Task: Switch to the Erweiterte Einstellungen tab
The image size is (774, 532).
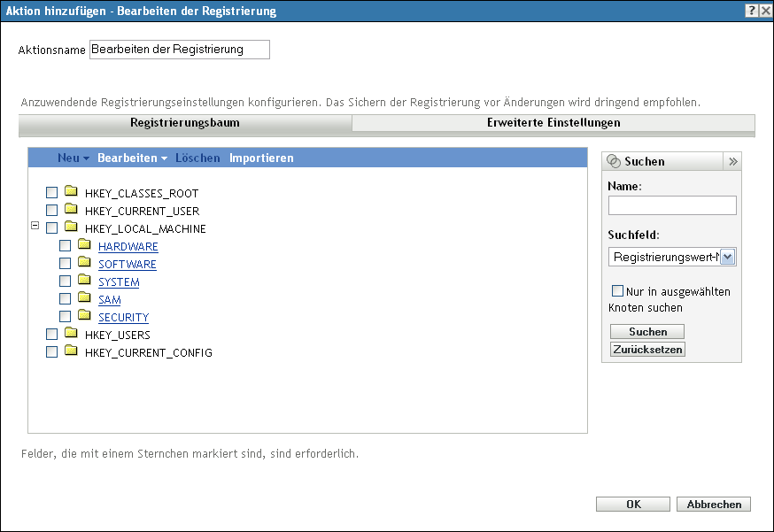Action: [553, 123]
